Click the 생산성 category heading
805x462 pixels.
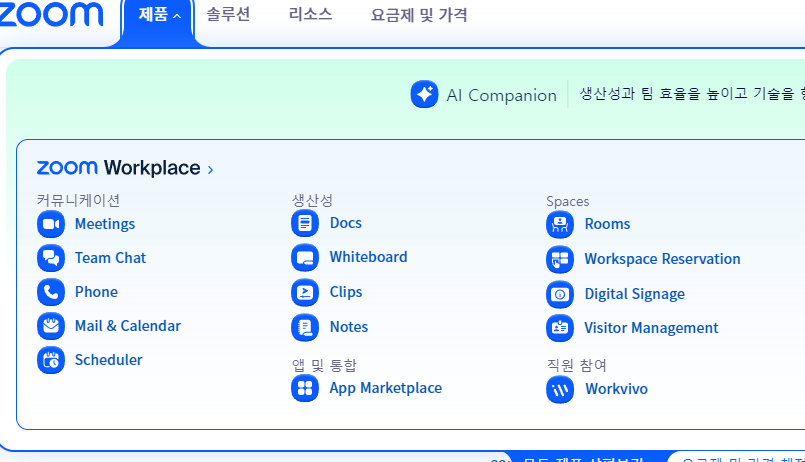(312, 200)
